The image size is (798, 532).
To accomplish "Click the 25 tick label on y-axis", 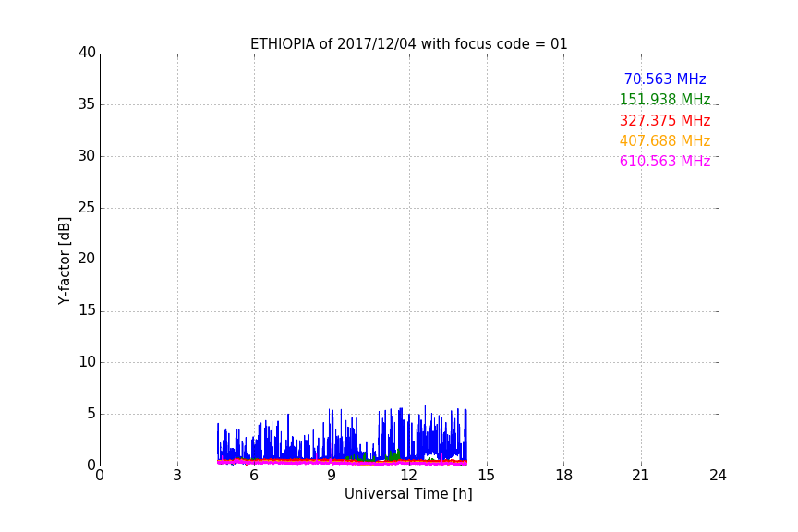I will (87, 208).
